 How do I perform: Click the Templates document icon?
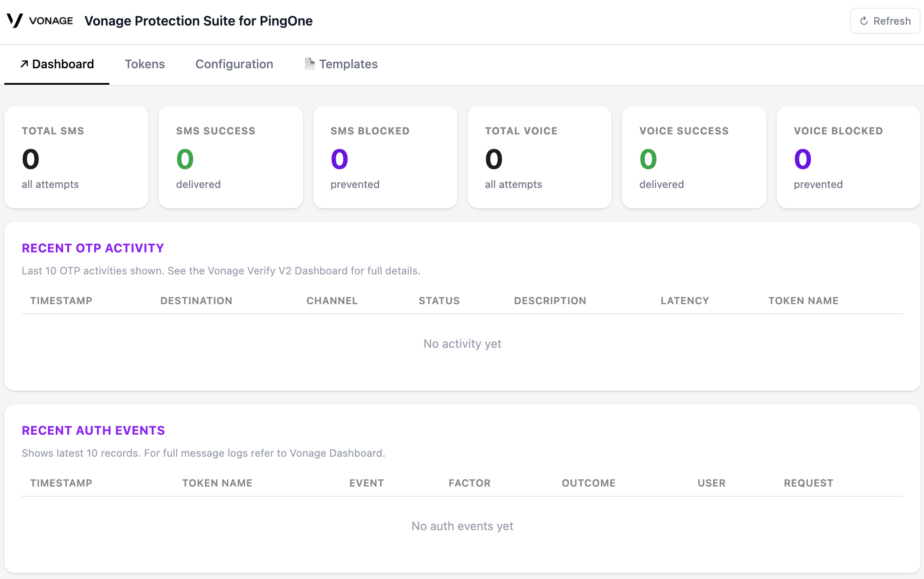(x=309, y=64)
